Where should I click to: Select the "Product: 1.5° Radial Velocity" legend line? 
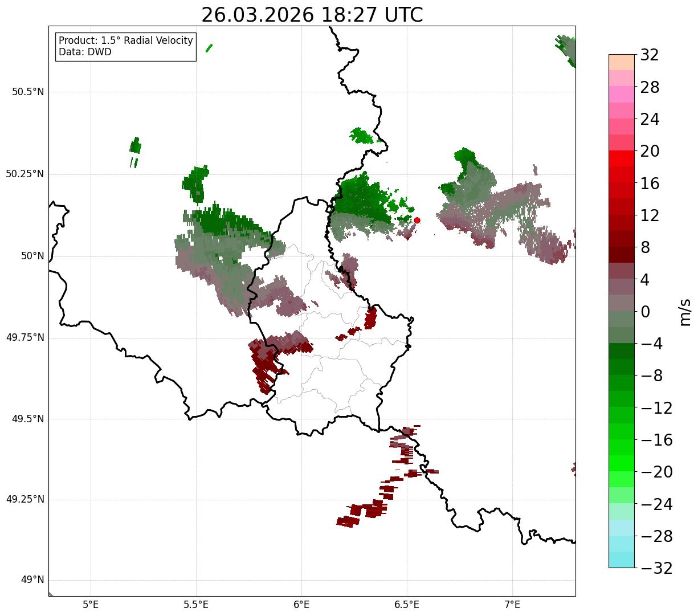point(126,41)
